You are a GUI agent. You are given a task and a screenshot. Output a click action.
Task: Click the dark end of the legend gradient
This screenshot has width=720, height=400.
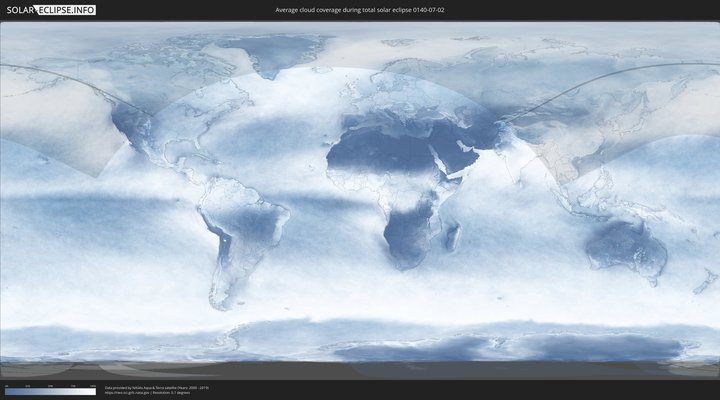(8, 392)
